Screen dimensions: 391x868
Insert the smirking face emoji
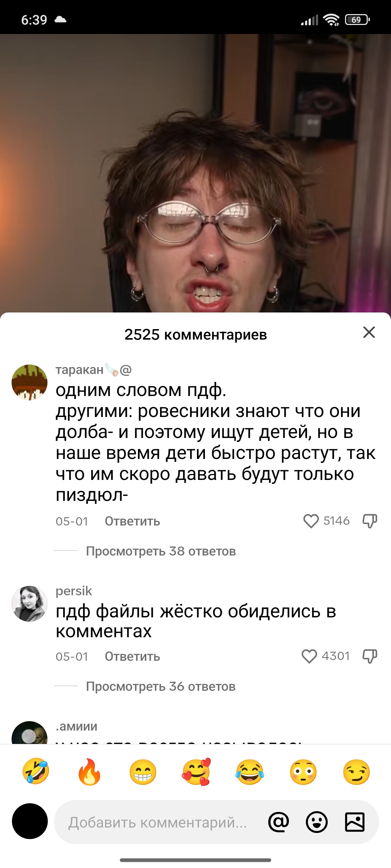pos(357,771)
